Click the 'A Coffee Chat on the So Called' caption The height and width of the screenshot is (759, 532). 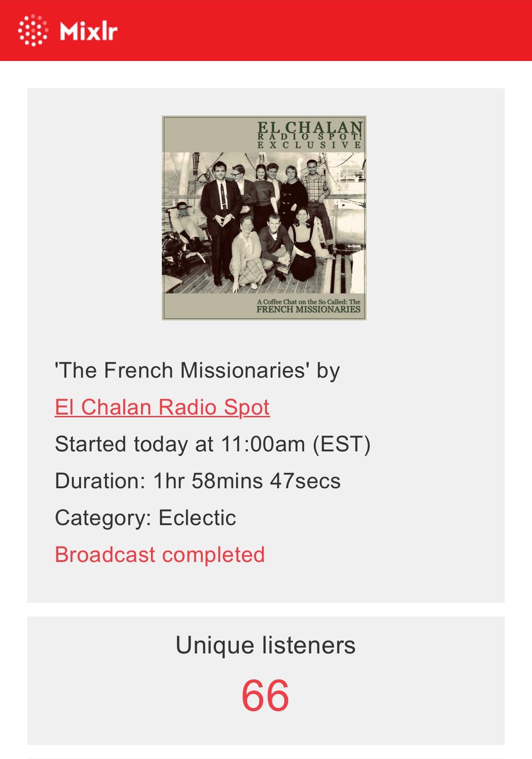[308, 302]
